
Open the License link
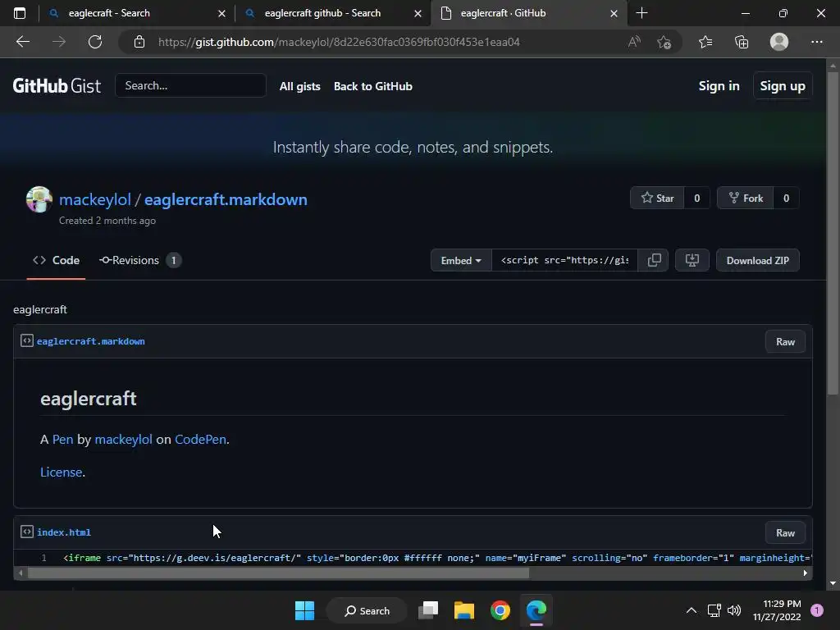coord(61,472)
